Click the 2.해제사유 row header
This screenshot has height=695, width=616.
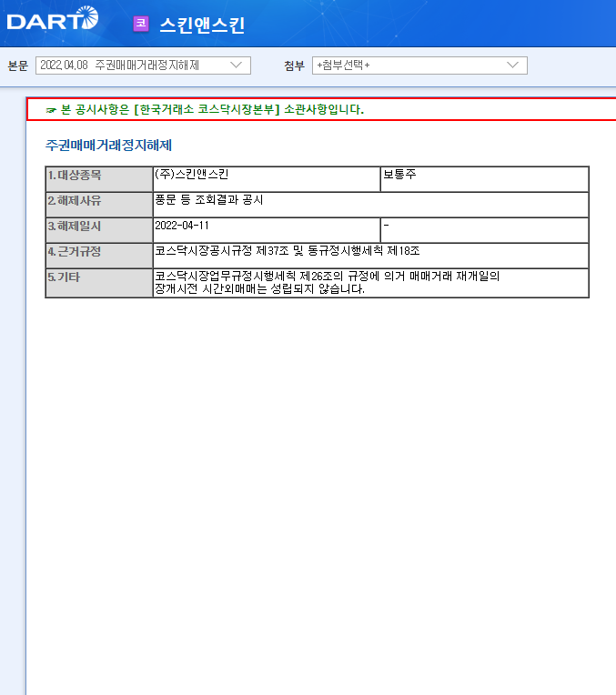click(99, 205)
